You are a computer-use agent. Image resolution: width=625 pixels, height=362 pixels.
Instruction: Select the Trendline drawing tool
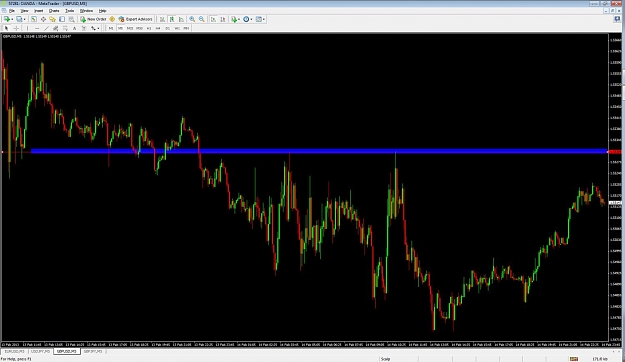pyautogui.click(x=46, y=28)
